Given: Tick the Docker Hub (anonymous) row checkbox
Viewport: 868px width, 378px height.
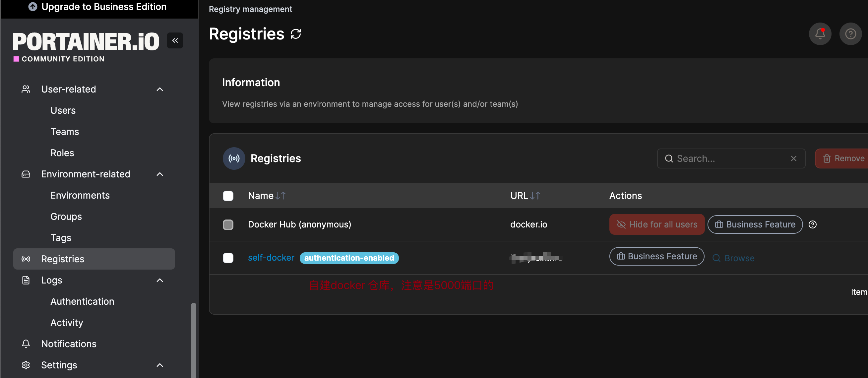Looking at the screenshot, I should click(x=228, y=225).
